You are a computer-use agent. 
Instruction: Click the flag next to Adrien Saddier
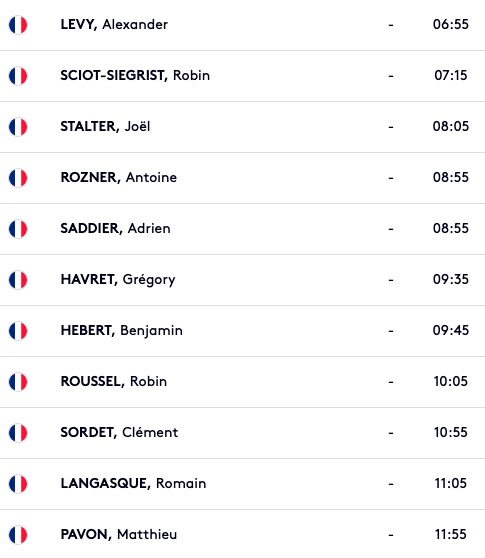point(18,228)
